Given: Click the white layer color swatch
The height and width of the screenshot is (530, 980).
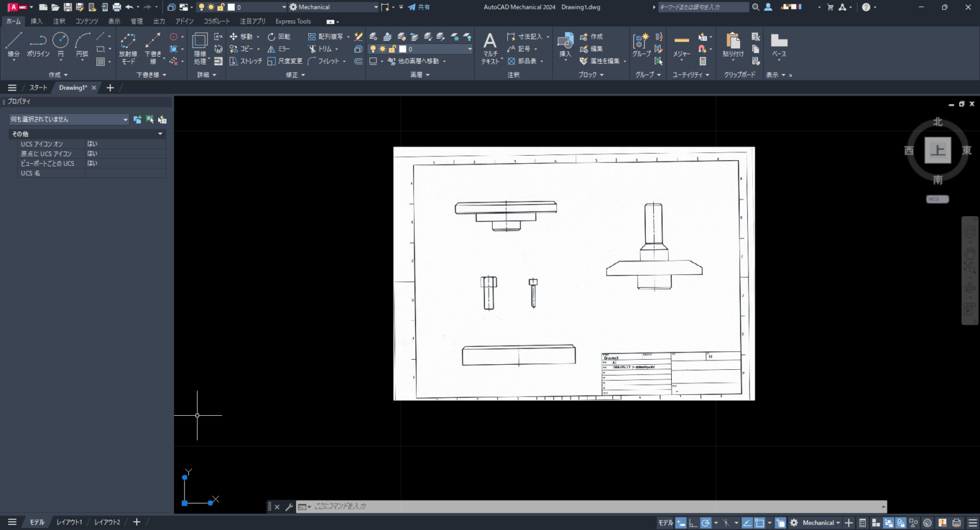Looking at the screenshot, I should [403, 49].
